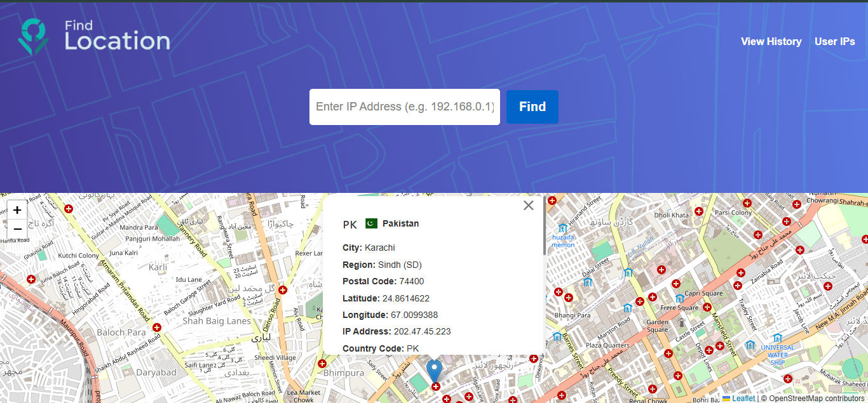Click the hospital marker beside Frere Square

pyautogui.click(x=706, y=307)
